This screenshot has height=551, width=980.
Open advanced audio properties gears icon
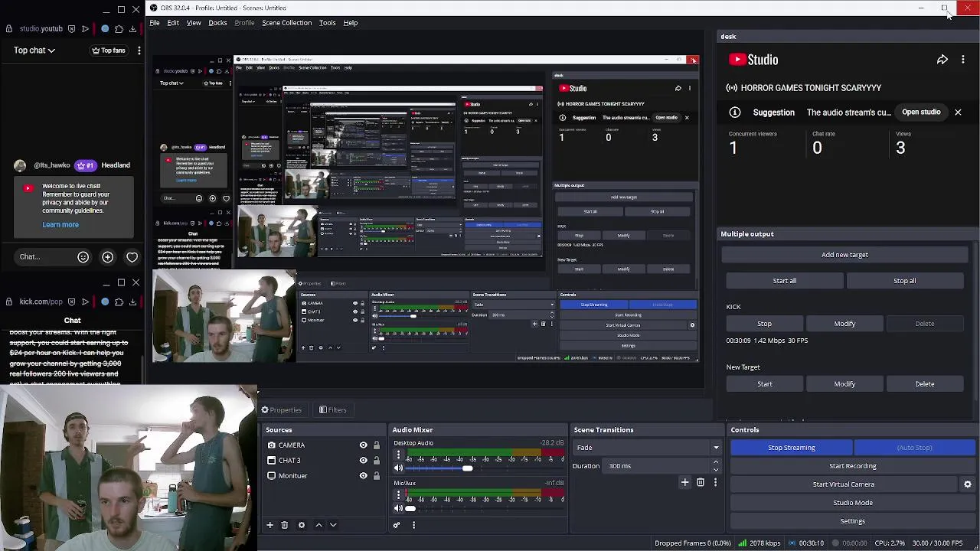coord(397,525)
